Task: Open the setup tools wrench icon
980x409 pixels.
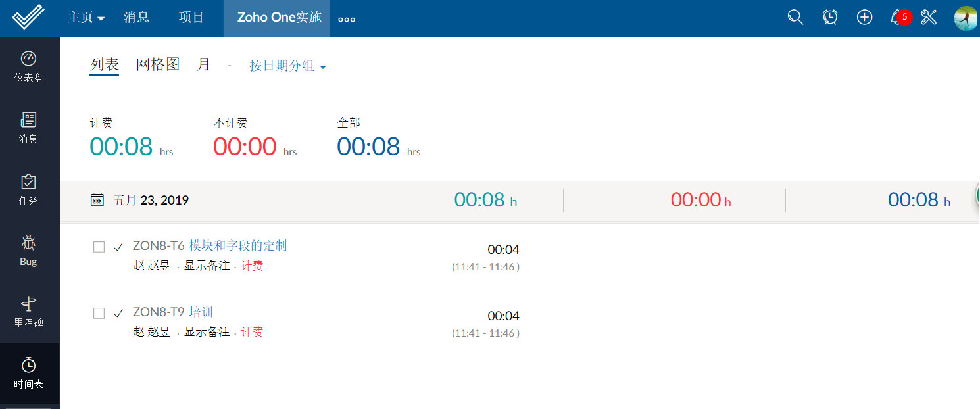Action: click(x=929, y=18)
